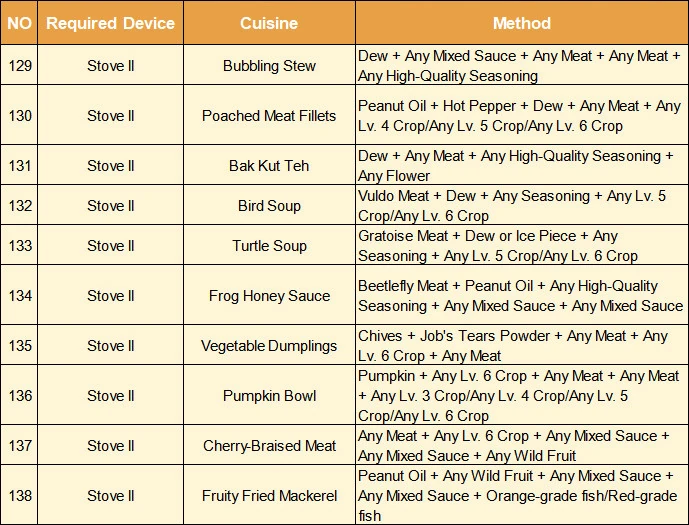689x525 pixels.
Task: Click the method text for Pumpkin Bowl
Action: 521,396
